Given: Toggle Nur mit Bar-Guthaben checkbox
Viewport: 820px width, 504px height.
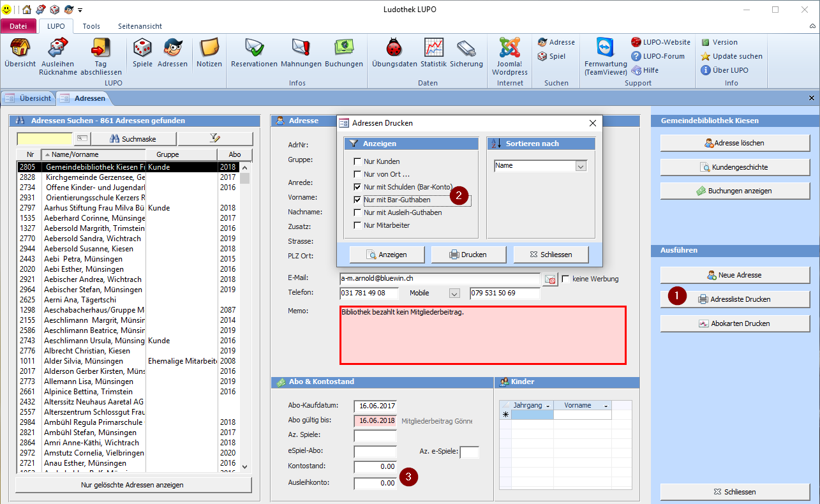Looking at the screenshot, I should 357,200.
